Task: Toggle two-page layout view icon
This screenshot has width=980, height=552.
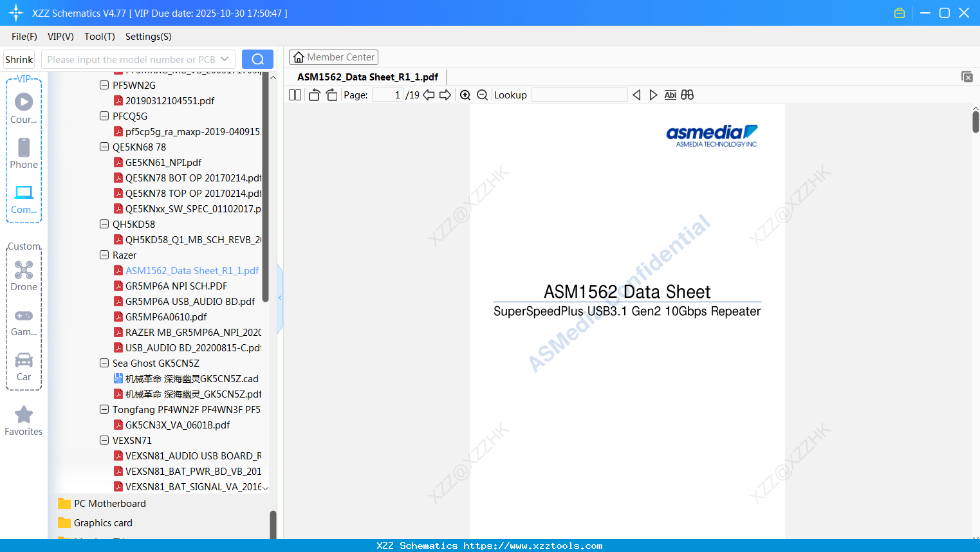Action: 295,95
